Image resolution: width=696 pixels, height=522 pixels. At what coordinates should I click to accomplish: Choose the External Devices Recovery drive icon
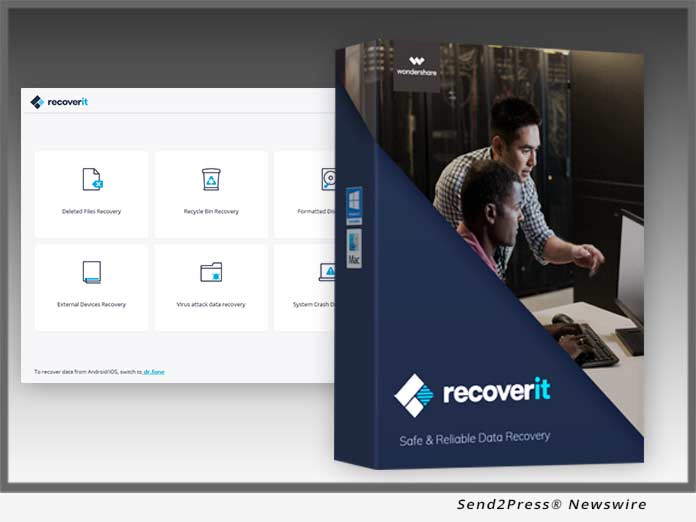tap(92, 272)
